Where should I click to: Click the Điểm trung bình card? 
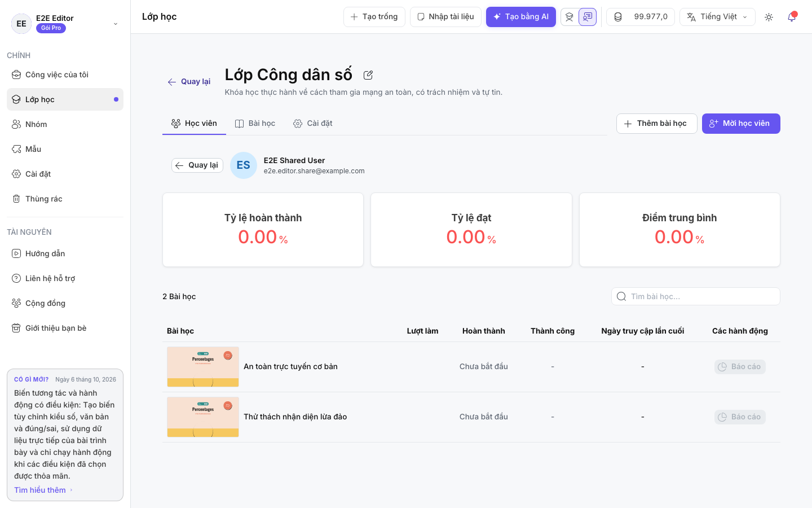(679, 230)
